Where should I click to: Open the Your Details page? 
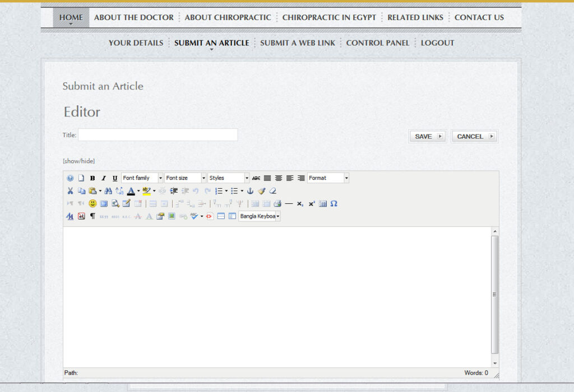pos(136,43)
